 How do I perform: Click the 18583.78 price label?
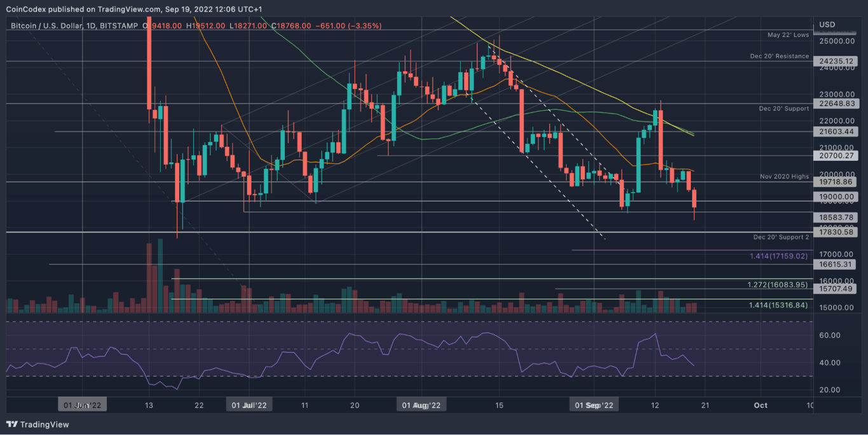point(836,217)
